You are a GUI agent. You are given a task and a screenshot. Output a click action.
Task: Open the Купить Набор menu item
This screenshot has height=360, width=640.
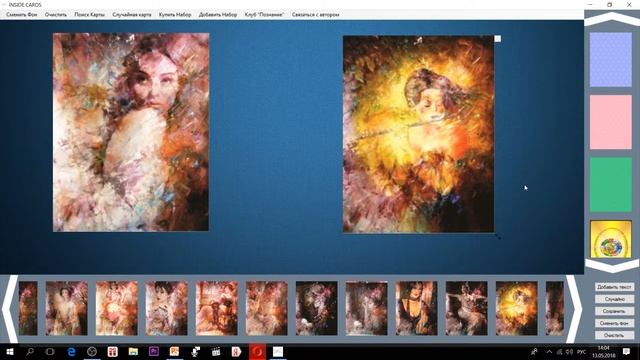[x=175, y=15]
